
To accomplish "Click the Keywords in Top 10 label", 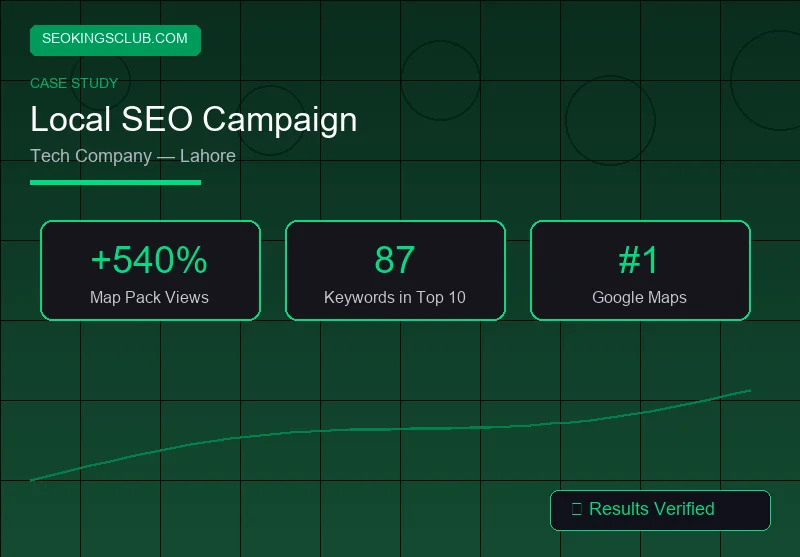I will point(395,297).
